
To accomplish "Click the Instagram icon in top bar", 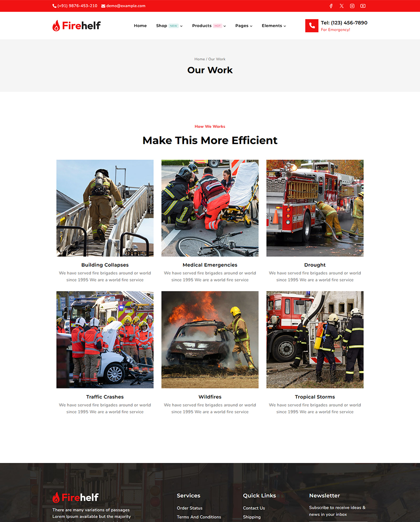I will (x=352, y=6).
